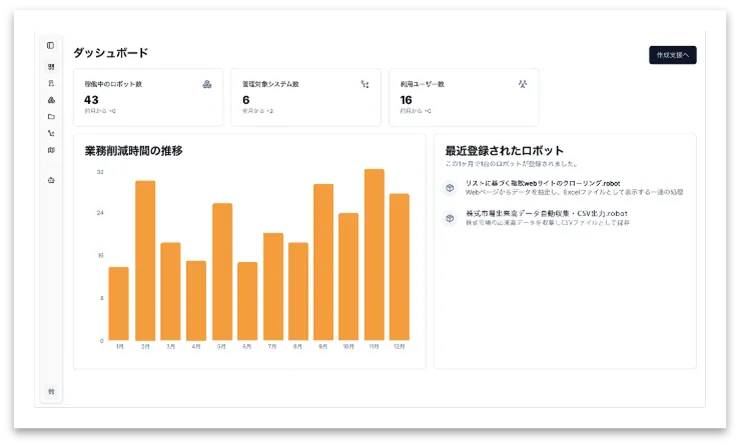Click the users icon on 16 card

pyautogui.click(x=522, y=85)
